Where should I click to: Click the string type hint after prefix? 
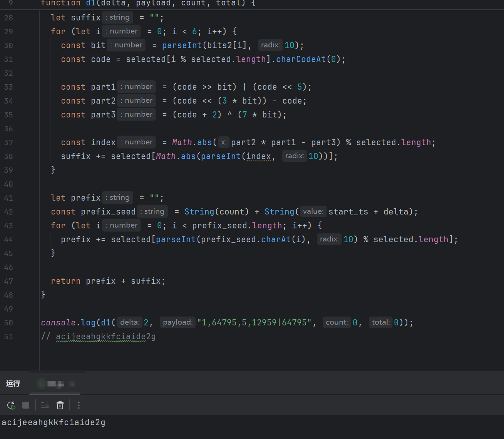(118, 198)
